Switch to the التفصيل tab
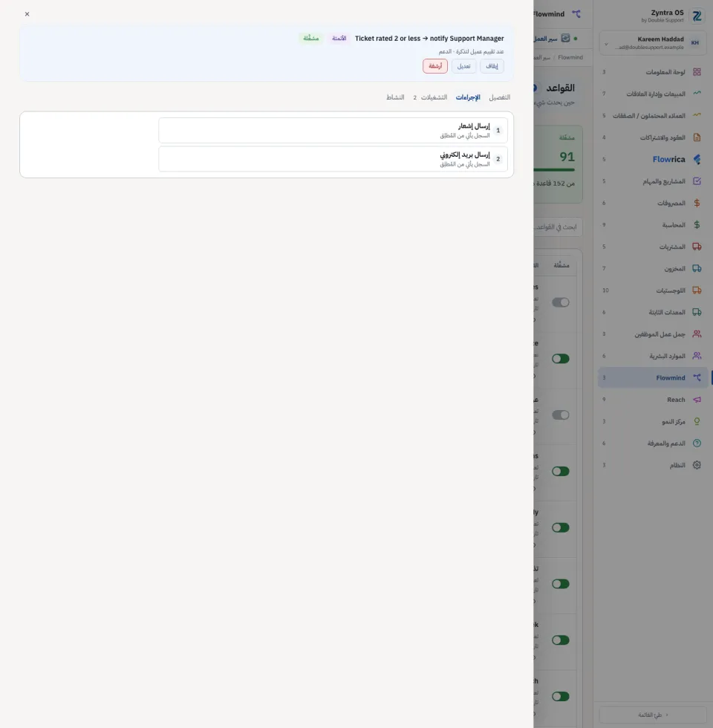The height and width of the screenshot is (728, 713). (499, 97)
